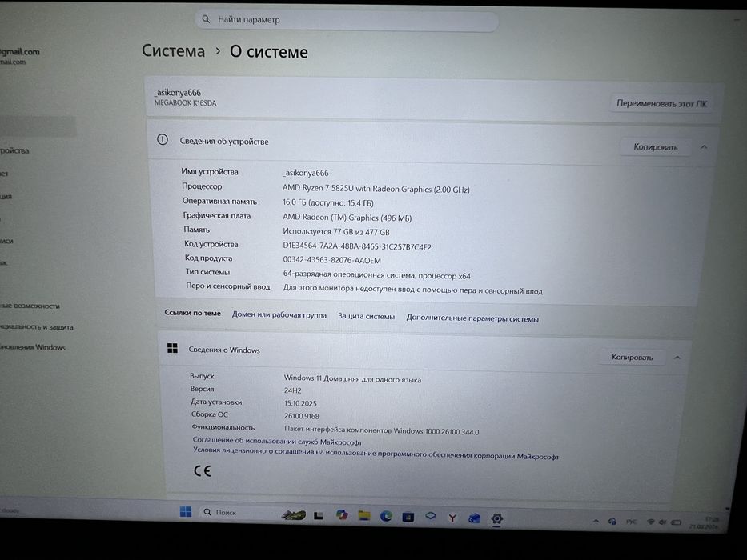Launch the Copilot app from taskbar
This screenshot has height=560, width=747.
point(341,514)
